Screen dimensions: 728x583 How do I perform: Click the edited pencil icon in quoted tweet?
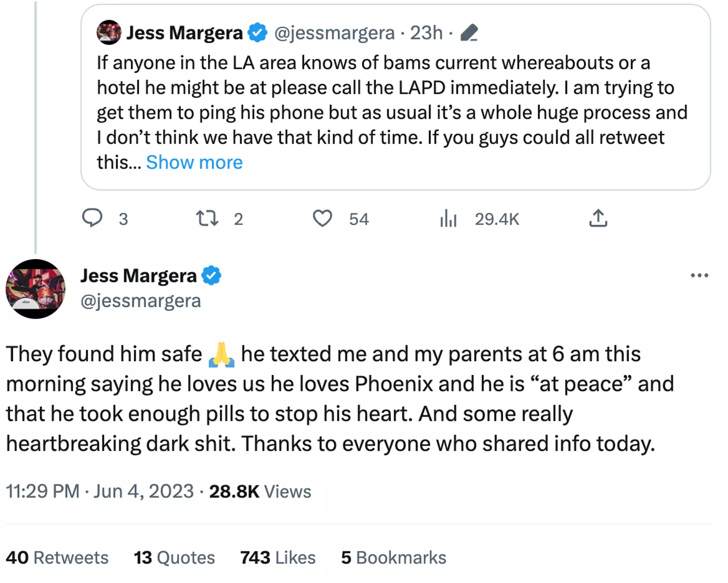pyautogui.click(x=469, y=33)
